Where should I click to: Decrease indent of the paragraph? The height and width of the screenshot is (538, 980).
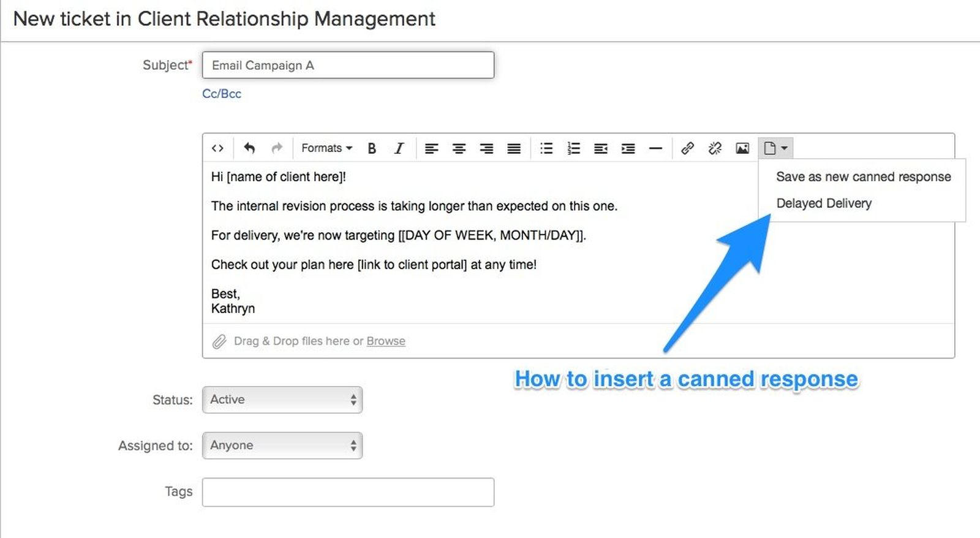point(601,148)
